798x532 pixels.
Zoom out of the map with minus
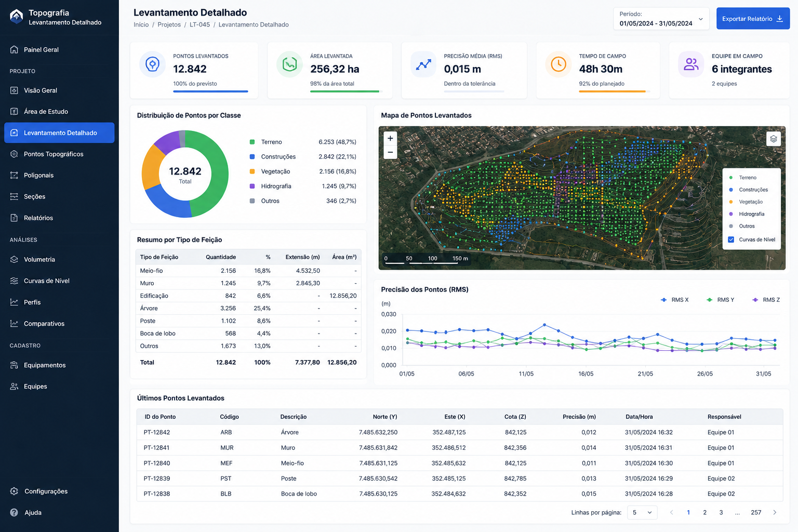390,152
